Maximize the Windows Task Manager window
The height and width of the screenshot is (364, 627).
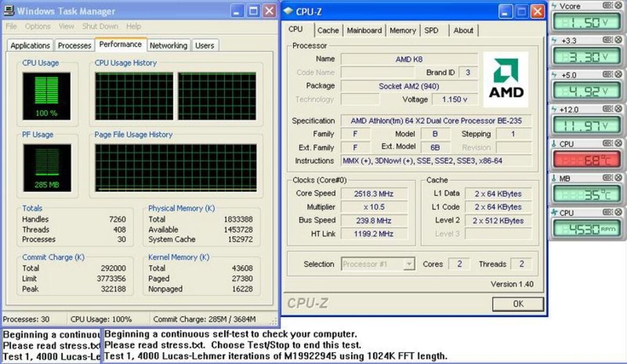click(x=253, y=11)
